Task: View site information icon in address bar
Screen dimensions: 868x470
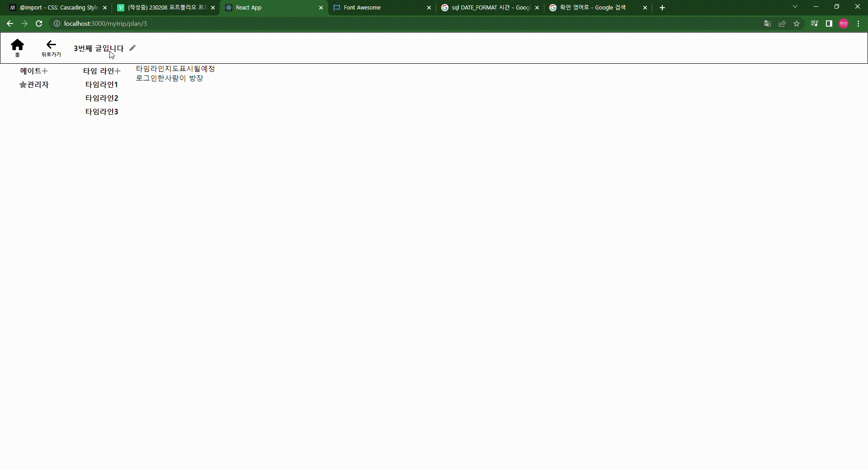Action: (x=57, y=23)
